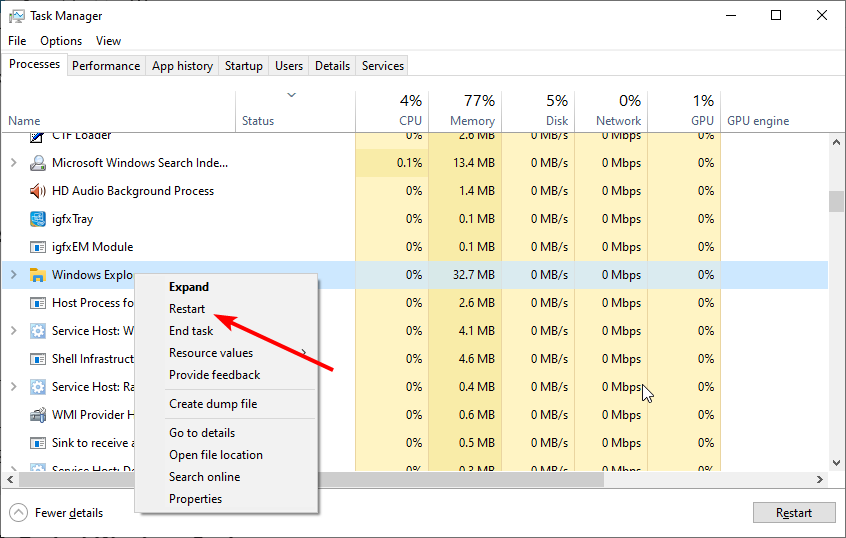Viewport: 846px width, 538px height.
Task: Switch to the Startup tab
Action: click(243, 66)
